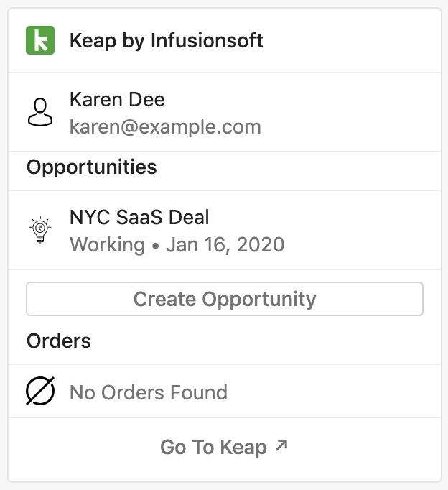
Task: Click the No Orders Found text
Action: pos(149,392)
